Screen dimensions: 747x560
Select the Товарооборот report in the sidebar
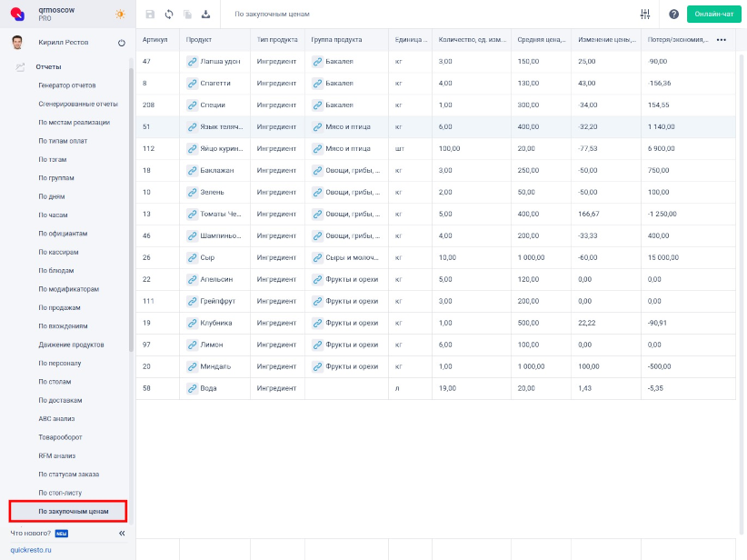pyautogui.click(x=60, y=437)
